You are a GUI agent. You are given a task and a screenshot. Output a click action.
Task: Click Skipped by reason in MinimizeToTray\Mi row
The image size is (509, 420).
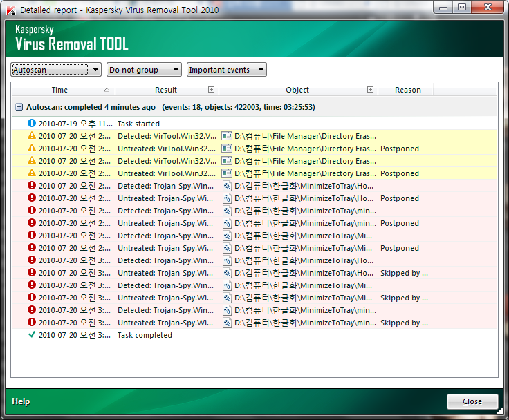[x=404, y=298]
